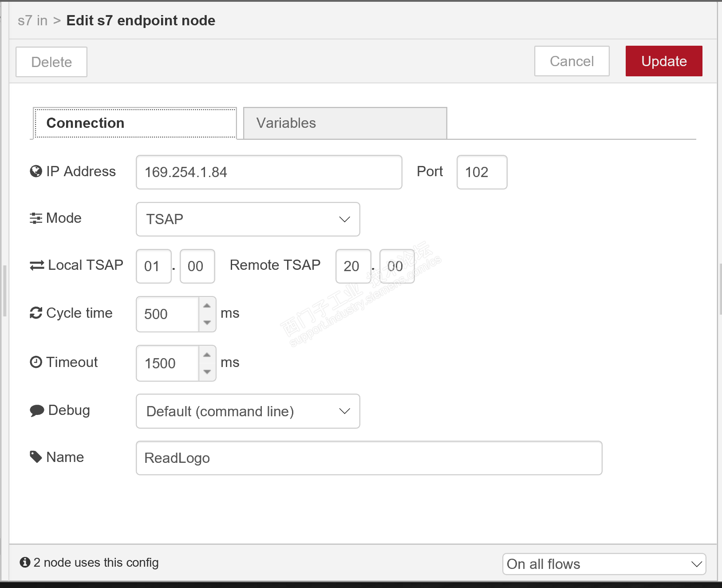722x588 pixels.
Task: Click the sliders icon next to Mode
Action: [x=36, y=218]
